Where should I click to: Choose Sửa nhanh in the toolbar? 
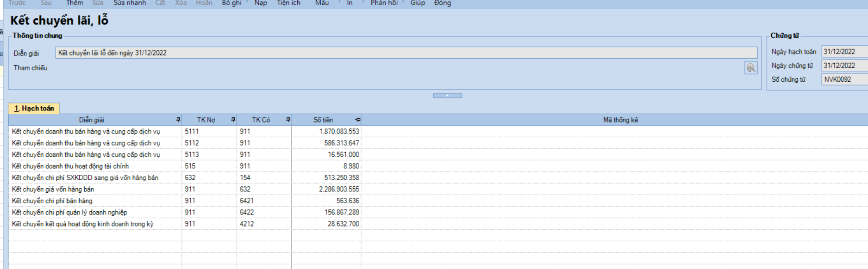tap(130, 3)
